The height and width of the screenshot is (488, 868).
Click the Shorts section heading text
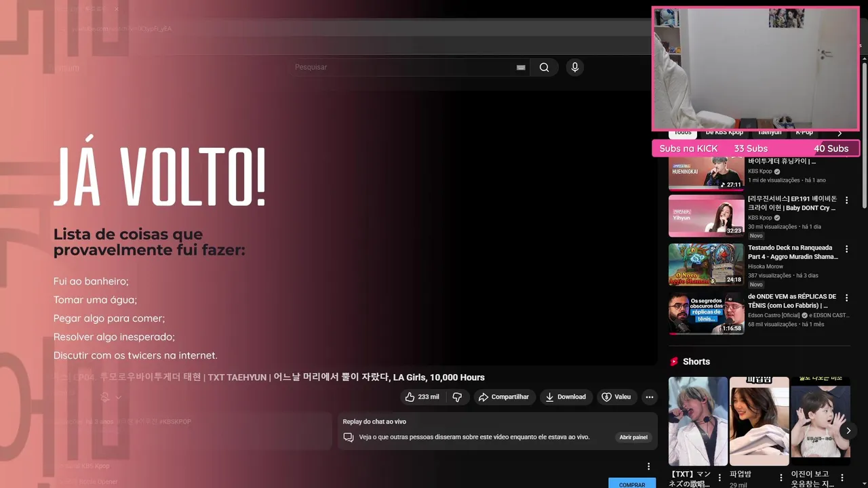(696, 361)
